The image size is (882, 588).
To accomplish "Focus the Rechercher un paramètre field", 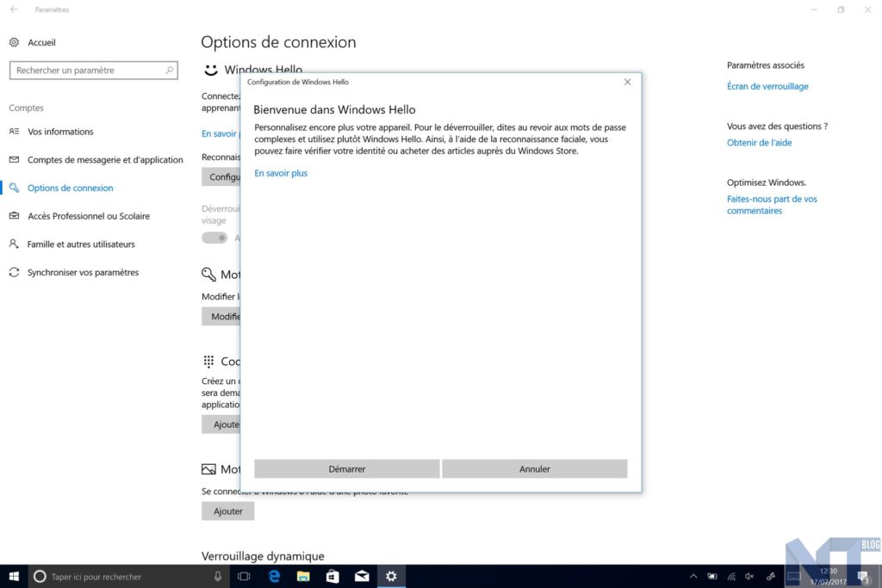I will (x=93, y=71).
